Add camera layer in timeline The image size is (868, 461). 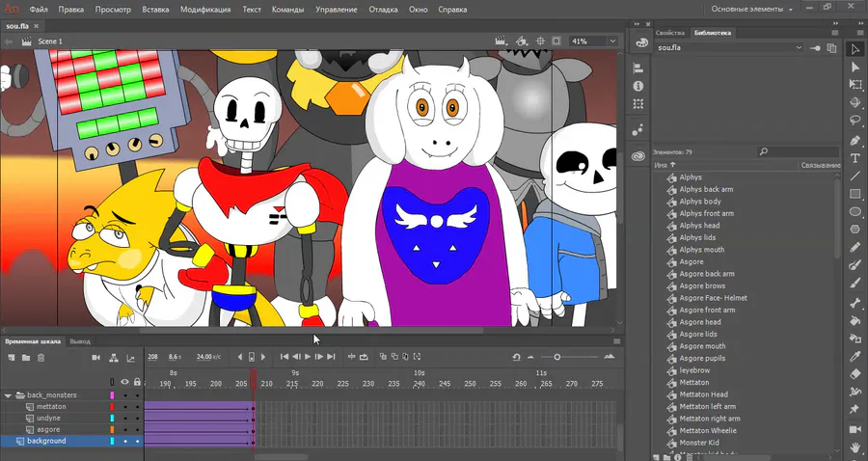pos(95,358)
